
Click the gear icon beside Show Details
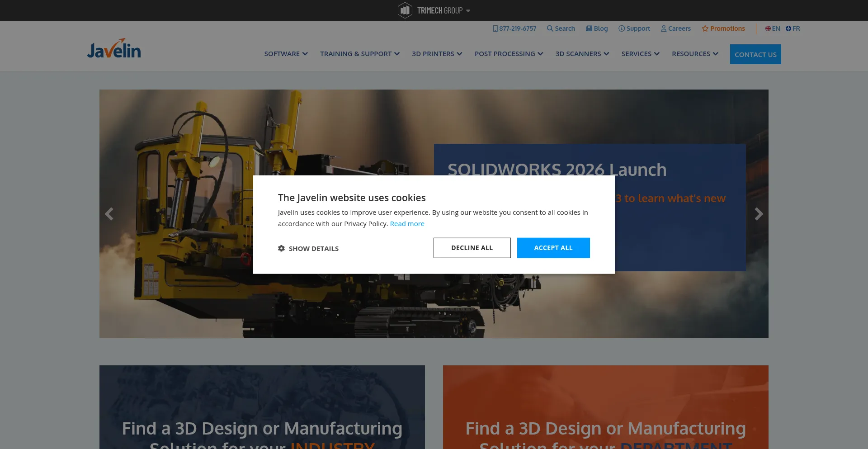click(281, 248)
